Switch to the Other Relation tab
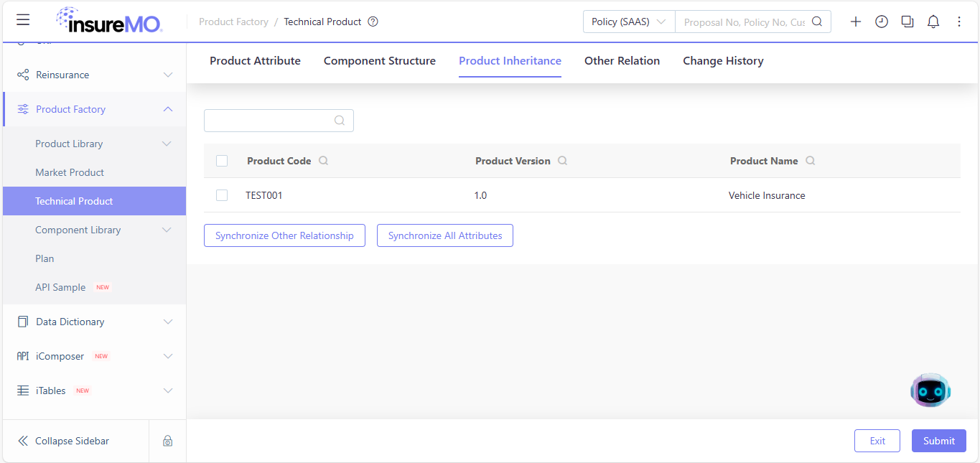The image size is (980, 463). [622, 61]
